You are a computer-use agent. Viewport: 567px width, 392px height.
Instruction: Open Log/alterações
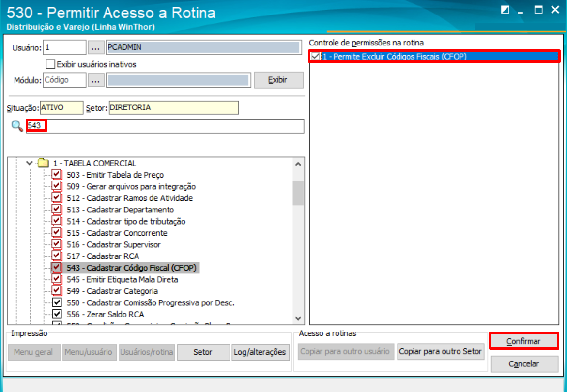[260, 352]
